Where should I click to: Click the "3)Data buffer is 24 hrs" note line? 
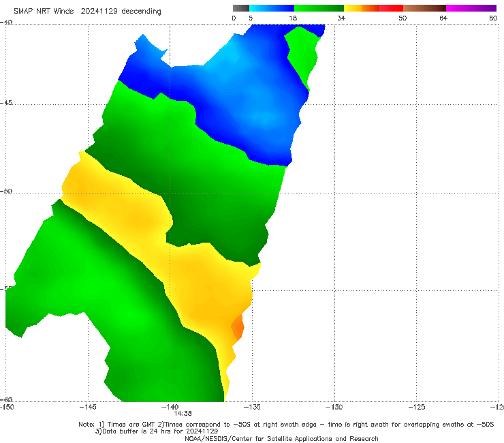click(157, 431)
